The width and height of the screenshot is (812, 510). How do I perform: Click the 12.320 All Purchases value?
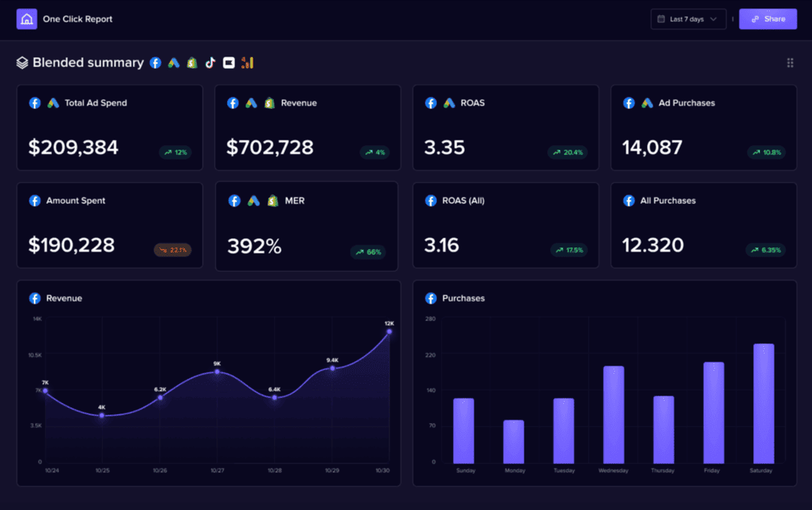point(653,244)
